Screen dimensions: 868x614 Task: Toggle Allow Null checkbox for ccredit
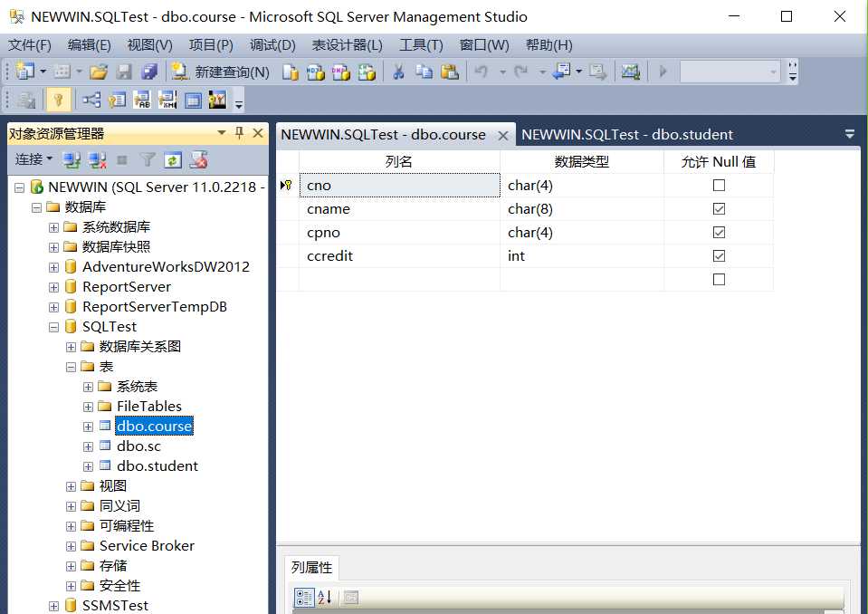[x=719, y=255]
